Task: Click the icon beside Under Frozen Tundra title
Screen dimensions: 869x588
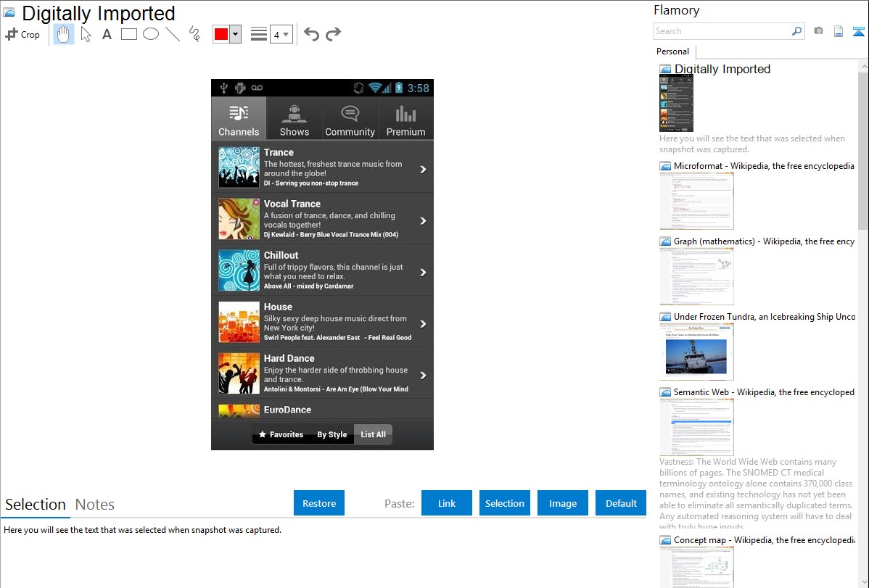Action: (x=665, y=317)
